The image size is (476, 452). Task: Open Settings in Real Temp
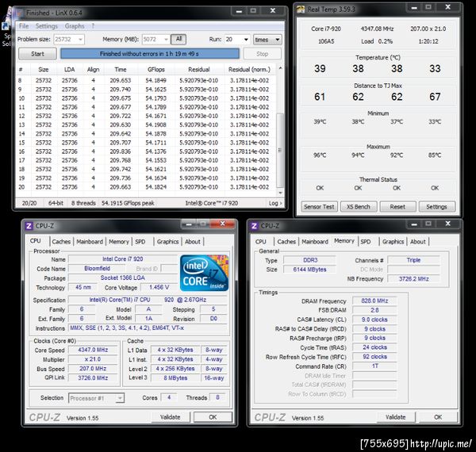pyautogui.click(x=436, y=207)
